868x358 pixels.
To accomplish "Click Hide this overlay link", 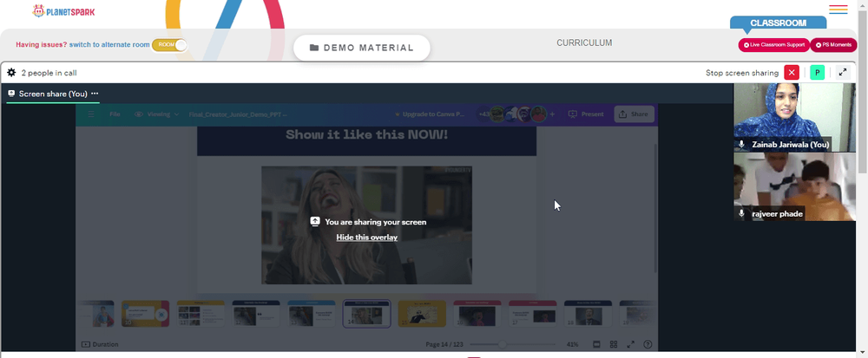I will (x=366, y=237).
